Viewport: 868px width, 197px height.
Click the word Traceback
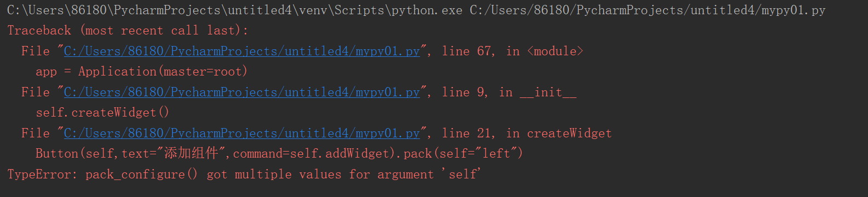(39, 31)
